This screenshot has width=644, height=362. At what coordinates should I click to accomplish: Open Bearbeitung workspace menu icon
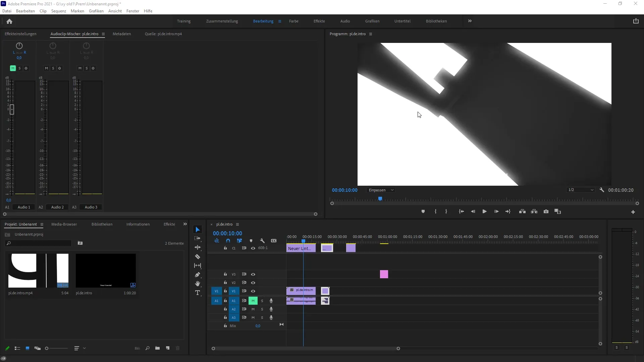(280, 21)
